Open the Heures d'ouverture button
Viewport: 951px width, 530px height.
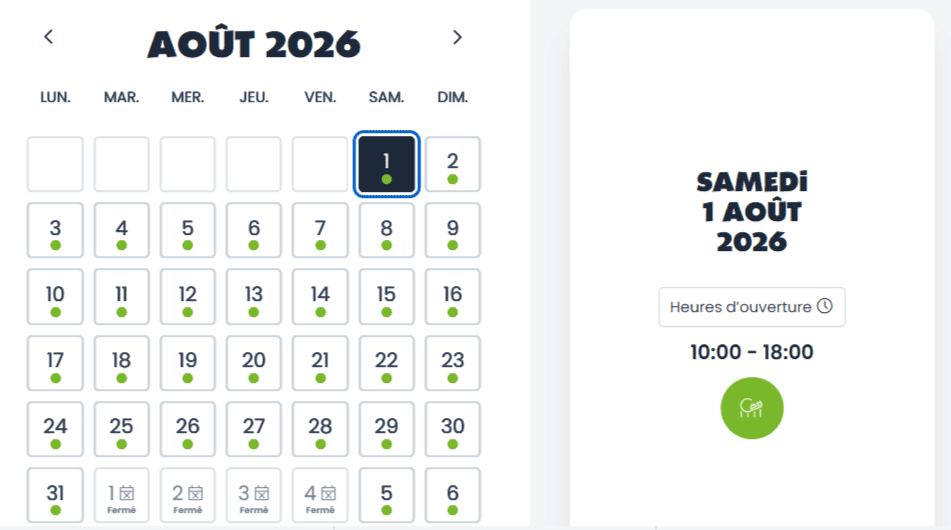pyautogui.click(x=751, y=307)
